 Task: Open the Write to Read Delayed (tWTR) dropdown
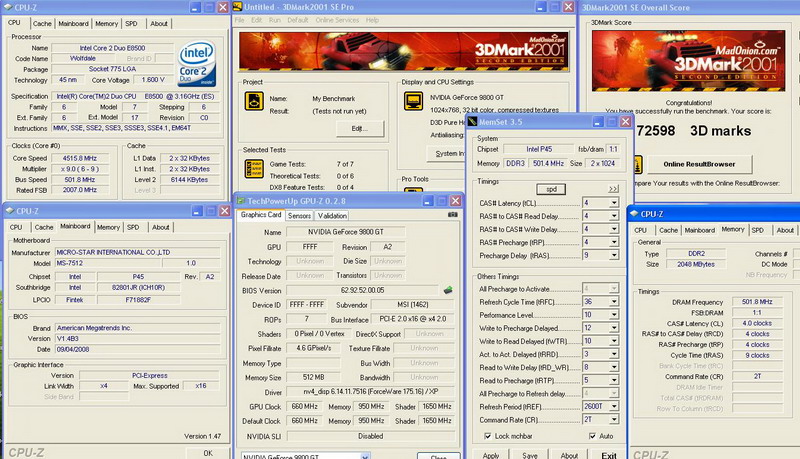614,341
